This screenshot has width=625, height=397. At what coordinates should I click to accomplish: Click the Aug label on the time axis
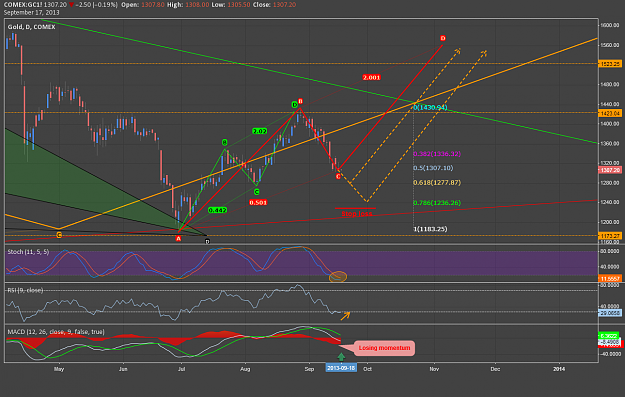point(245,369)
